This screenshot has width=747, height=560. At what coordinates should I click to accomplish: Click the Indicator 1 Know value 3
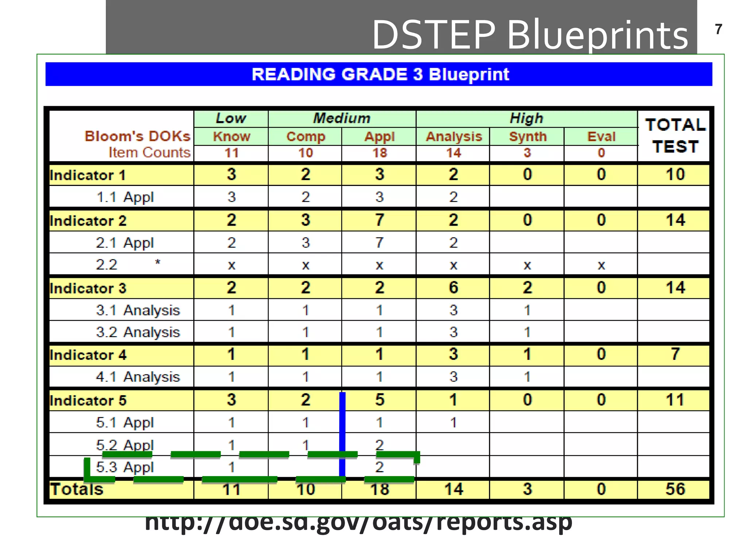232,174
